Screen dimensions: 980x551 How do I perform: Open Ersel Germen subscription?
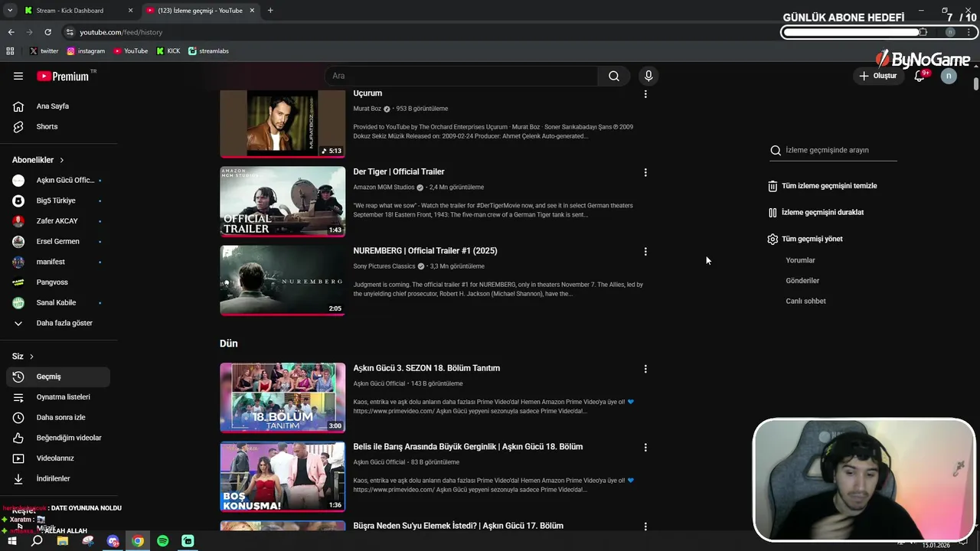[x=59, y=241]
